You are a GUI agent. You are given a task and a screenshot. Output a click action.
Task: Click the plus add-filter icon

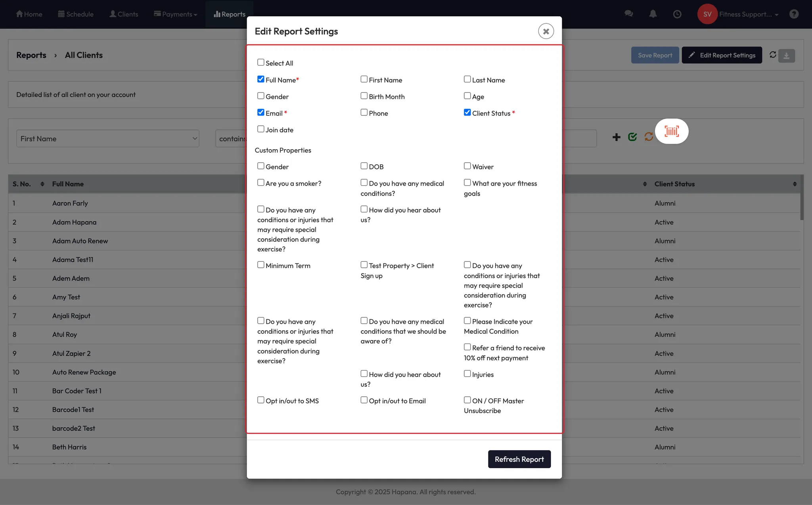tap(616, 137)
